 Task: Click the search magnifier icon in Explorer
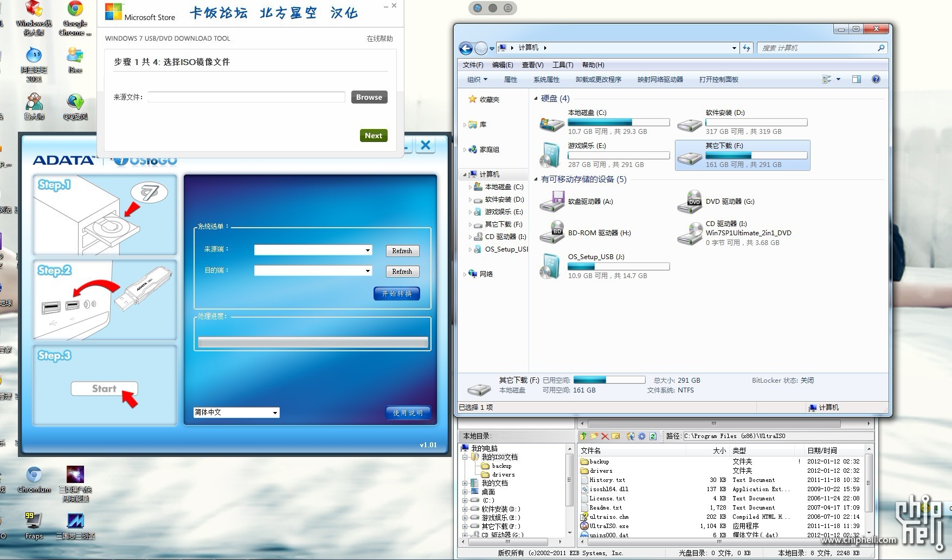point(881,48)
